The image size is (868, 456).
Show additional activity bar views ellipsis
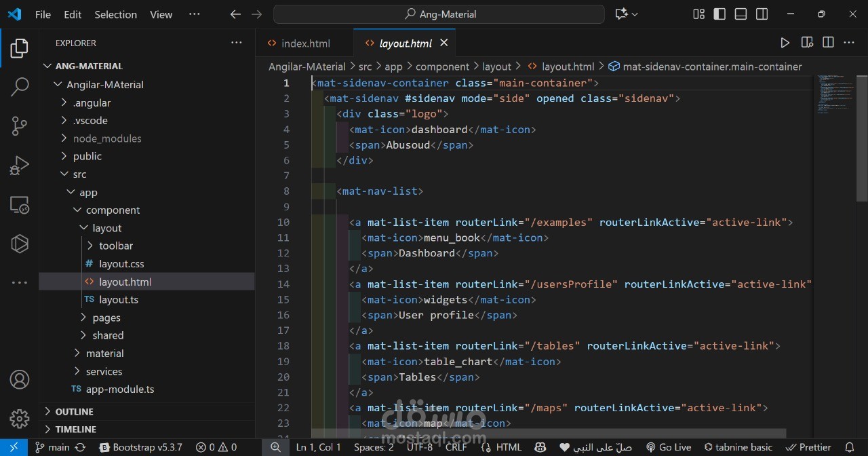point(20,282)
